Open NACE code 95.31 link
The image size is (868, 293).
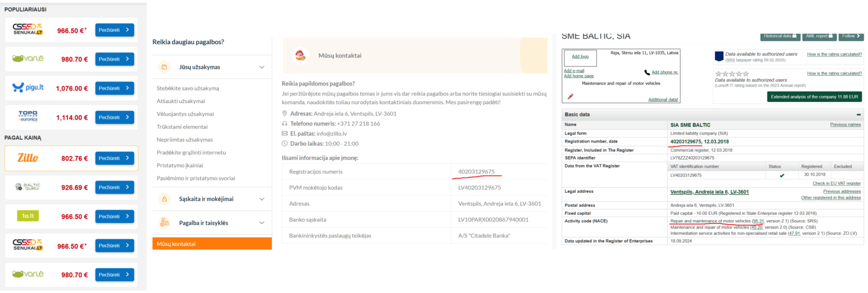click(758, 221)
